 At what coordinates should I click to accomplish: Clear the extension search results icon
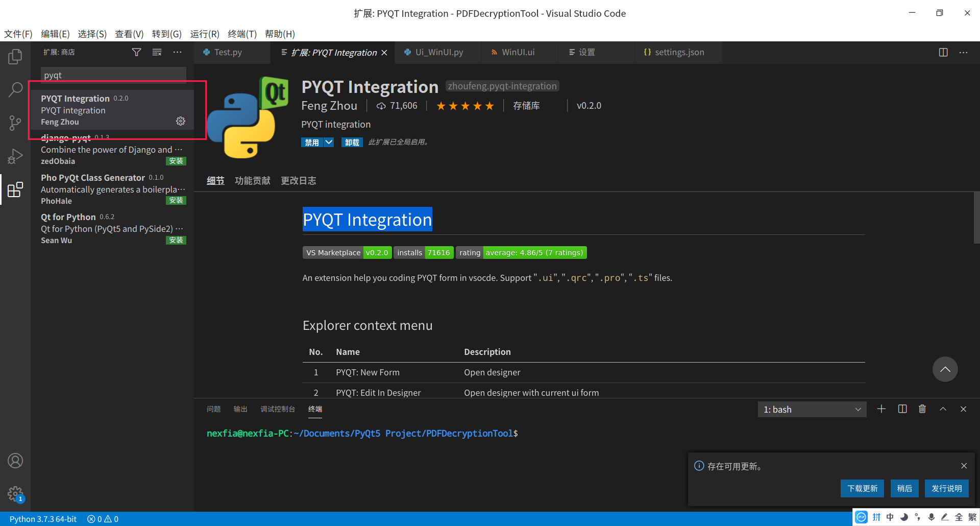click(157, 52)
